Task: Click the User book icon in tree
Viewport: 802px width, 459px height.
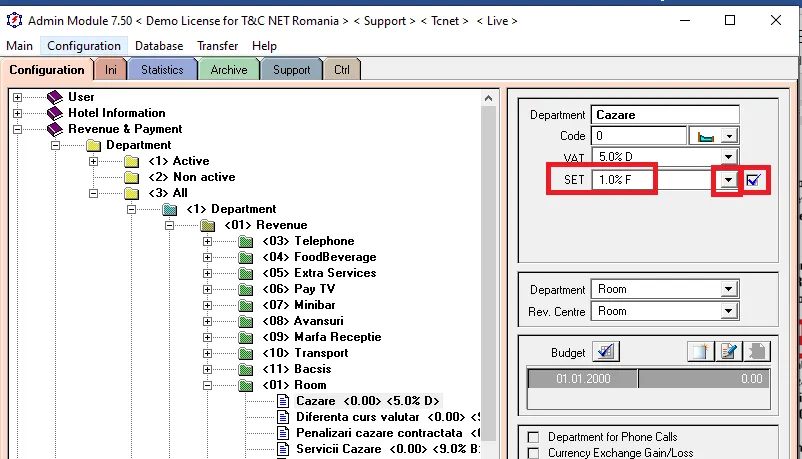Action: coord(55,97)
